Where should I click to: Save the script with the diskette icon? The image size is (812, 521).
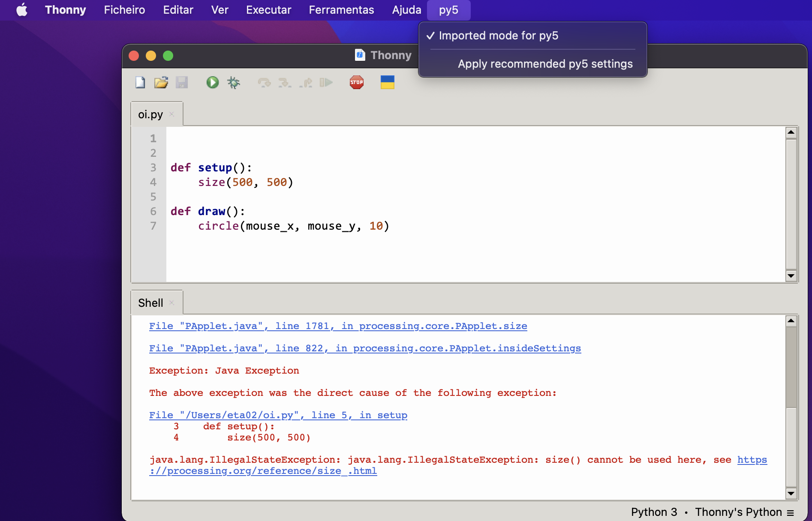pyautogui.click(x=182, y=82)
